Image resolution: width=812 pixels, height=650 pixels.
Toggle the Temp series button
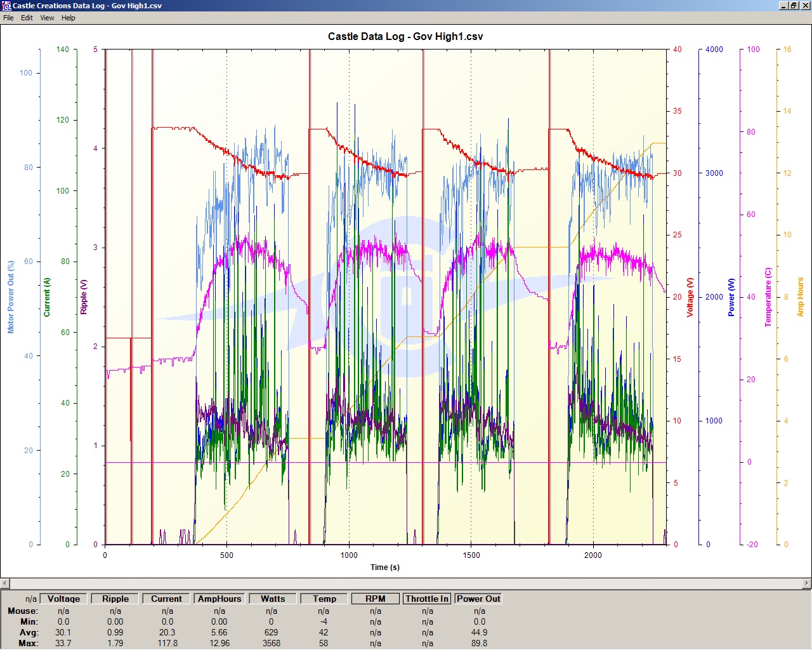tap(324, 599)
